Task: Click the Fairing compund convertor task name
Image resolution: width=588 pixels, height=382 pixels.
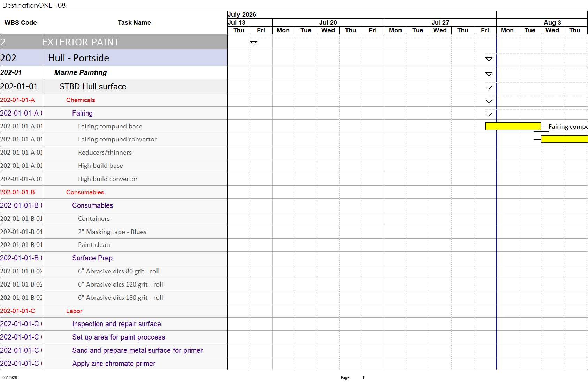Action: point(117,139)
